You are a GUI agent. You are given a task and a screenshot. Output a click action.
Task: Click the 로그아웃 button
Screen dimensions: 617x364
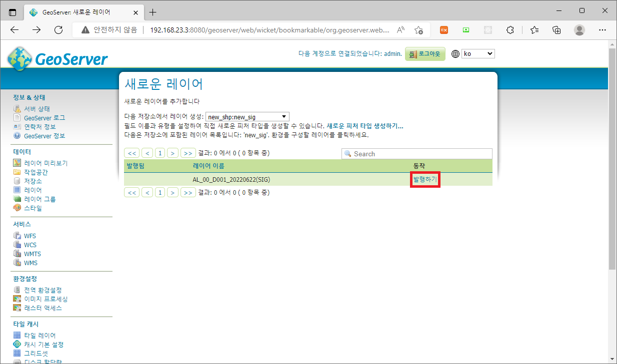pos(425,54)
